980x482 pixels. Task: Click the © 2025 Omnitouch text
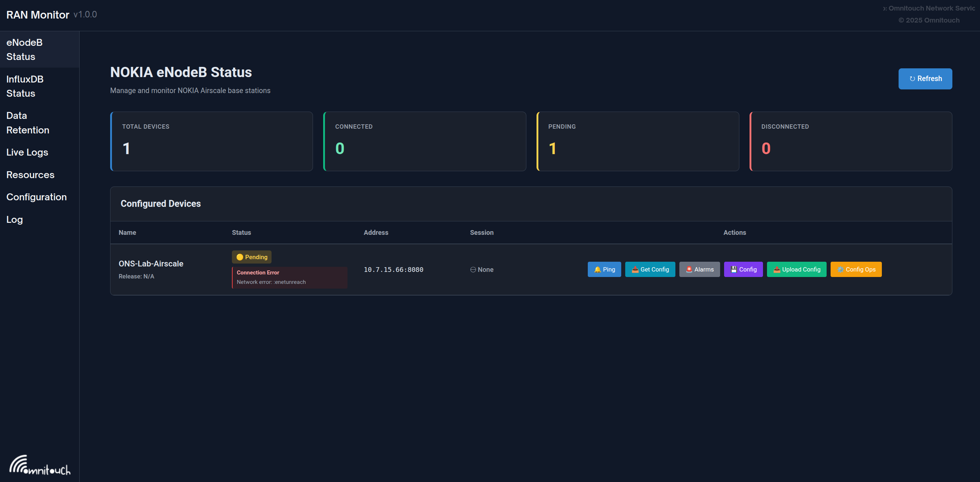click(x=929, y=20)
